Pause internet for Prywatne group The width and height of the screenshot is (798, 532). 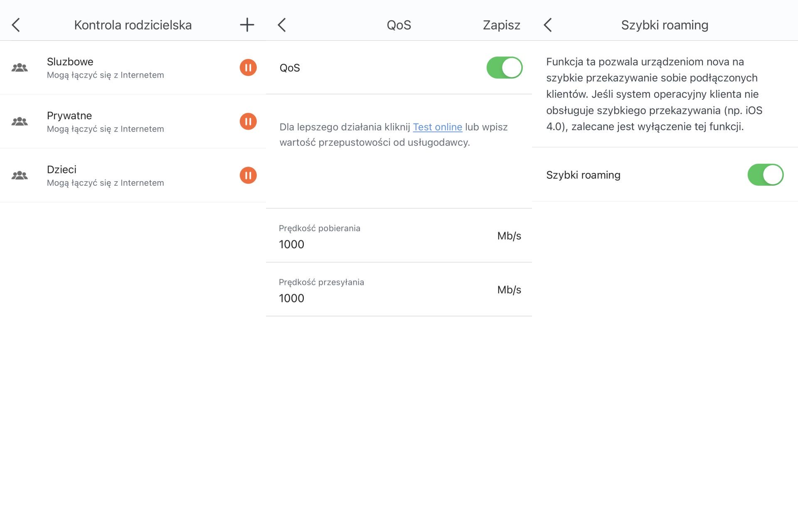pos(248,121)
